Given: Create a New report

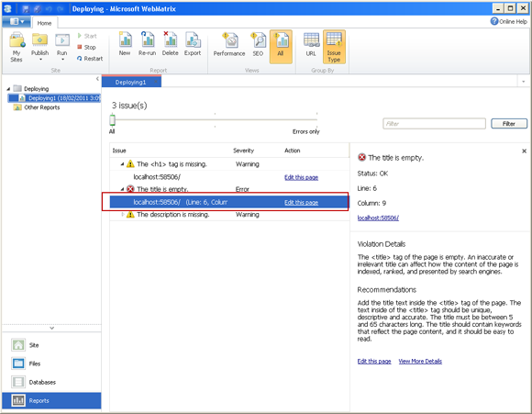Looking at the screenshot, I should click(x=125, y=44).
